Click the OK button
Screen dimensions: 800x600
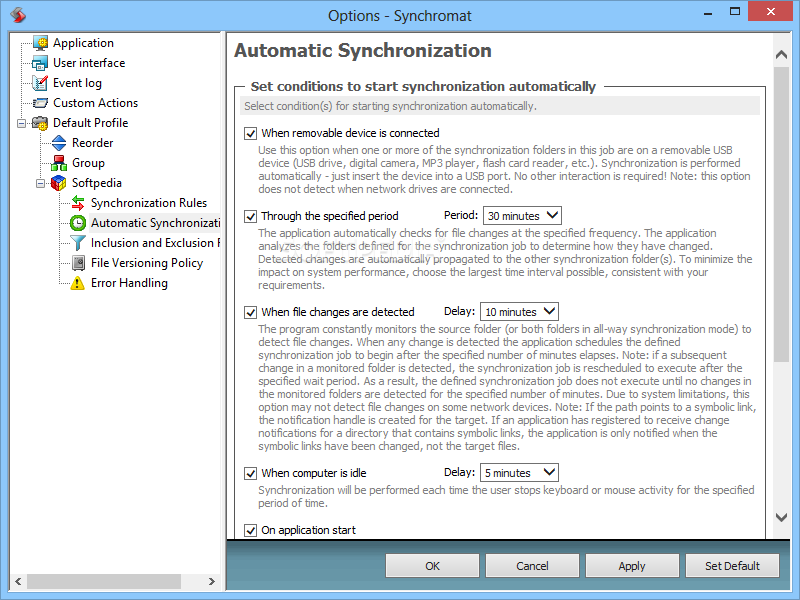pyautogui.click(x=432, y=566)
